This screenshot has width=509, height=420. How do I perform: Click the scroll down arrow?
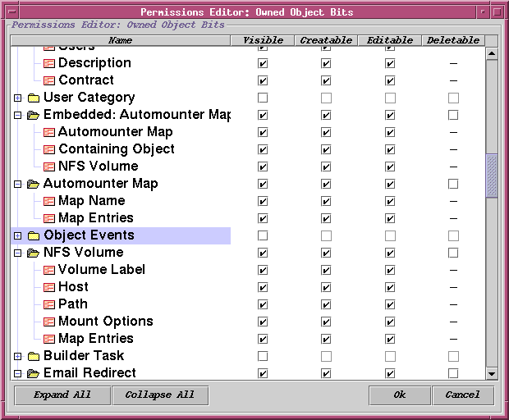click(492, 374)
